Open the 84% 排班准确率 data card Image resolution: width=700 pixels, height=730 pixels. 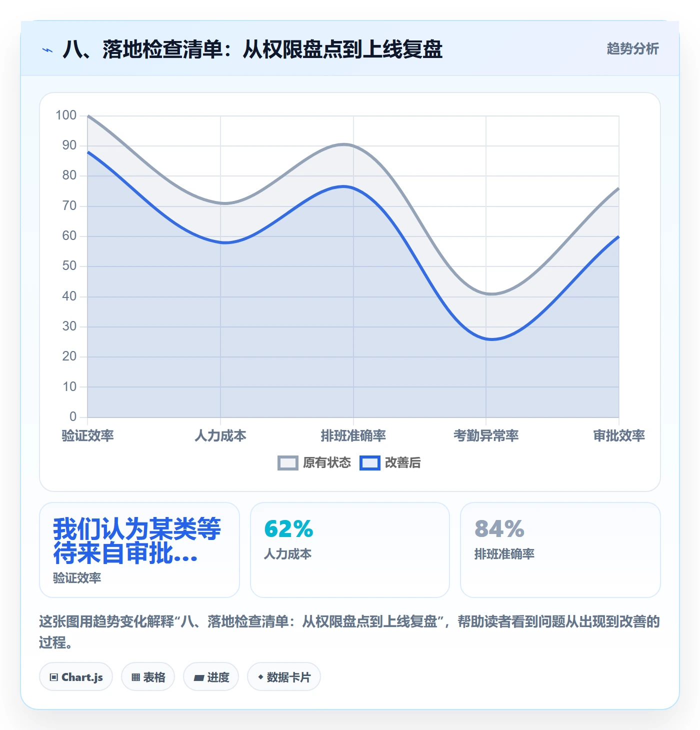click(x=560, y=550)
